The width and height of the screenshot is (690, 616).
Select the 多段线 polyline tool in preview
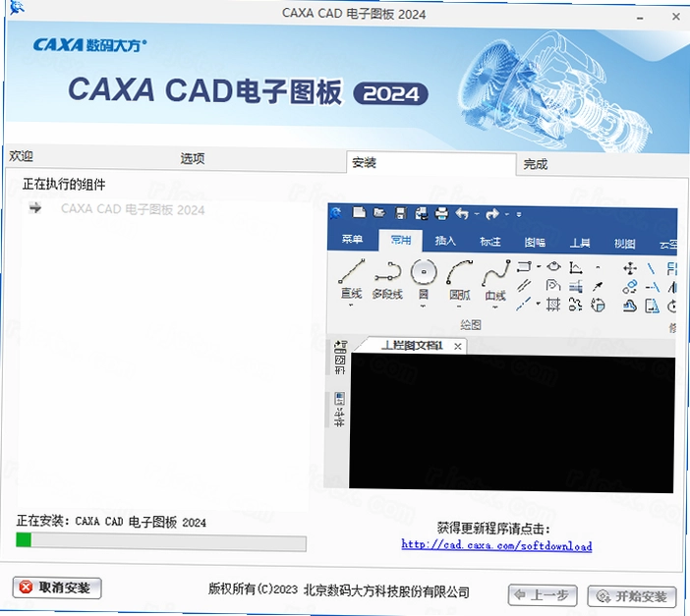(x=387, y=281)
